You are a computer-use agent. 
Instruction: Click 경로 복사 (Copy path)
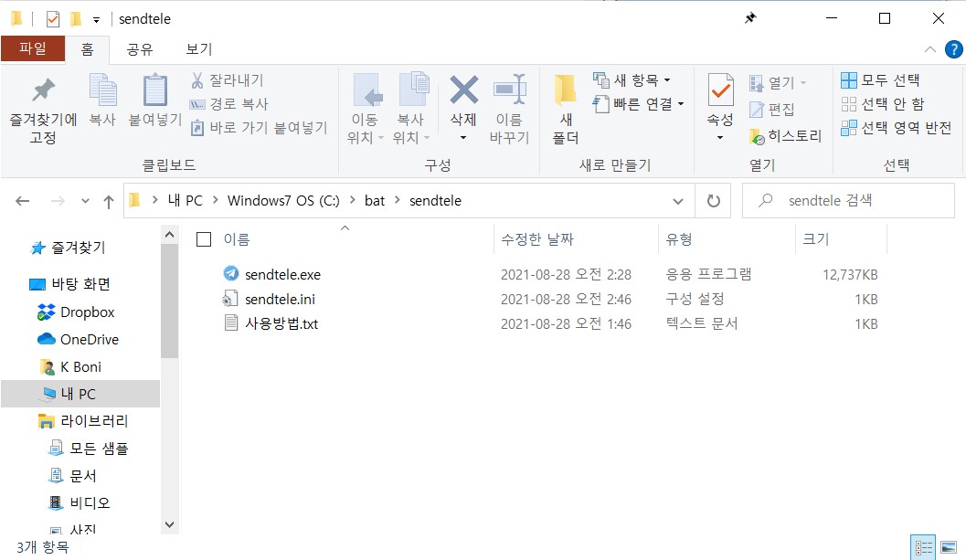228,103
